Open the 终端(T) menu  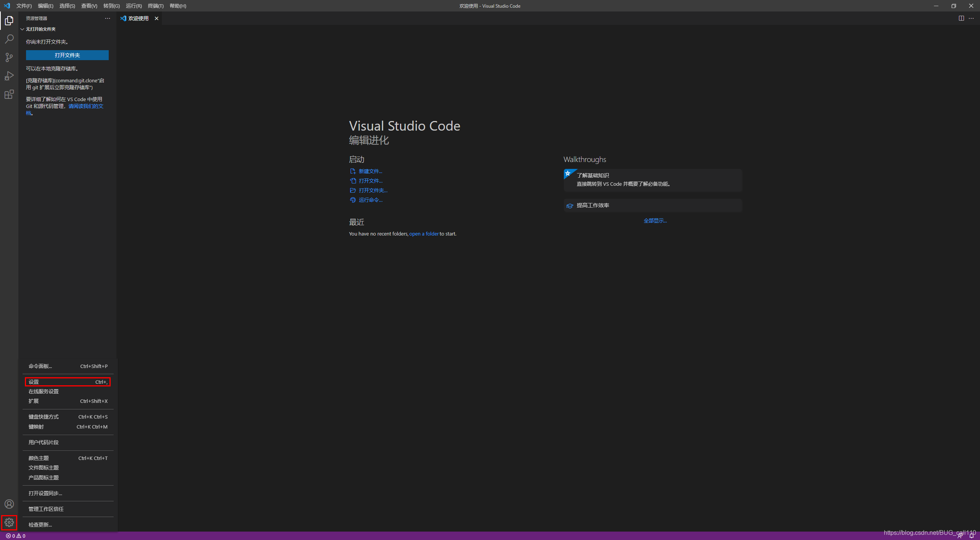coord(155,6)
